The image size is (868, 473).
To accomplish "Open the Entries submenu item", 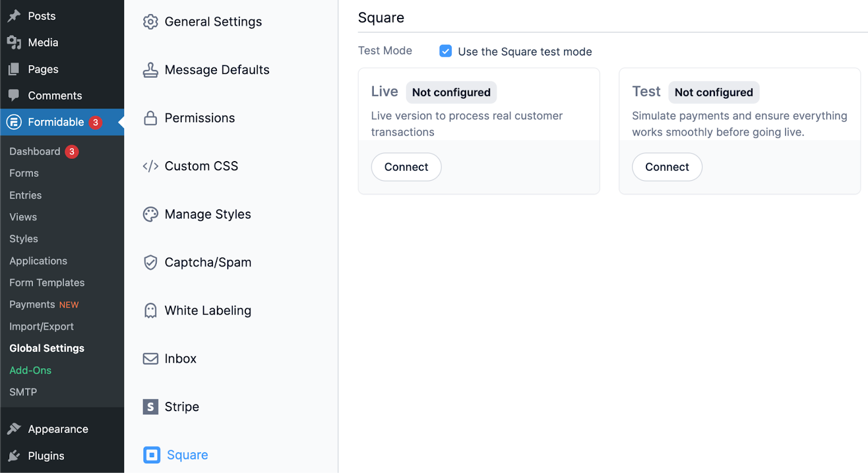I will (x=25, y=195).
